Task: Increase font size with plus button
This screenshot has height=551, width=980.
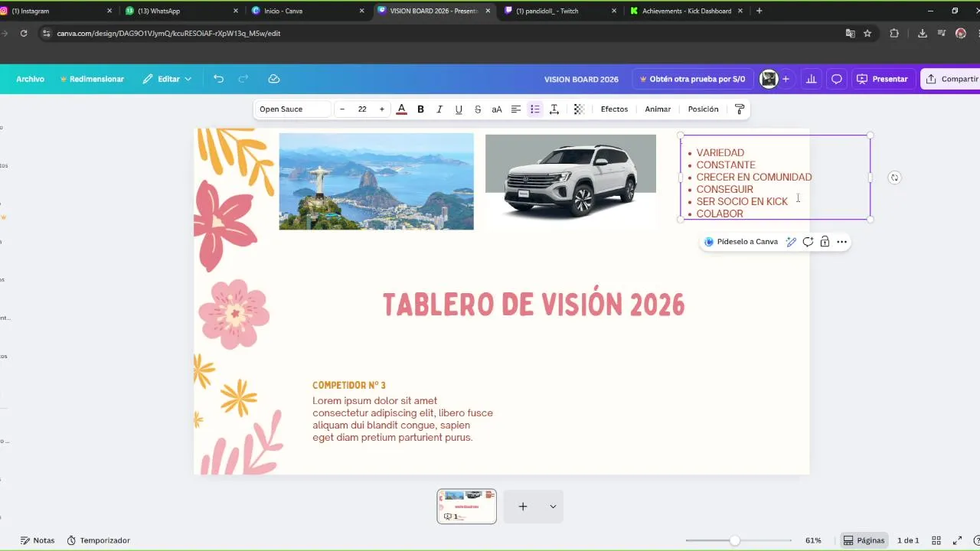Action: [382, 109]
